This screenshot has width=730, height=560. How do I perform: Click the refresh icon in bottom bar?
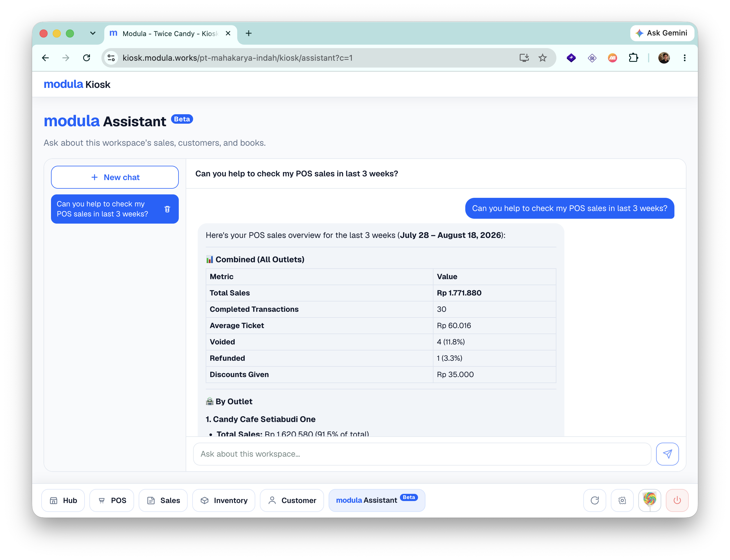[594, 500]
